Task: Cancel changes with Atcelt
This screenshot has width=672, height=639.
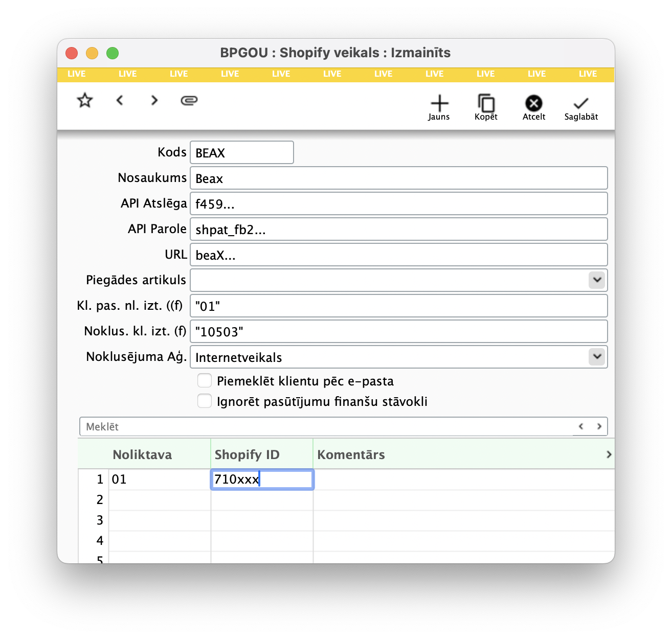Action: coord(534,108)
